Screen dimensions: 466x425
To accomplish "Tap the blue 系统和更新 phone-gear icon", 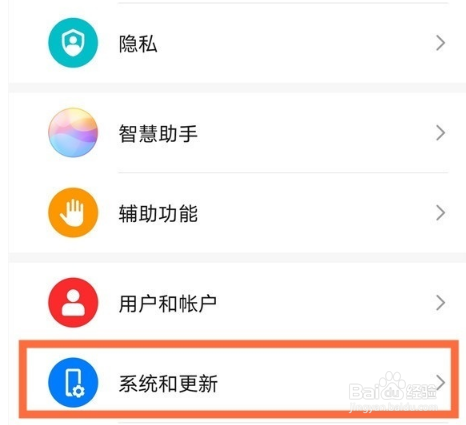I will [73, 383].
